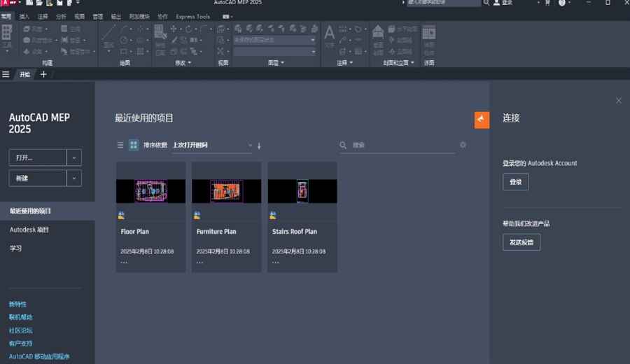The height and width of the screenshot is (364, 630).
Task: Click the Circle tool in 绘图 panel
Action: coord(124,40)
